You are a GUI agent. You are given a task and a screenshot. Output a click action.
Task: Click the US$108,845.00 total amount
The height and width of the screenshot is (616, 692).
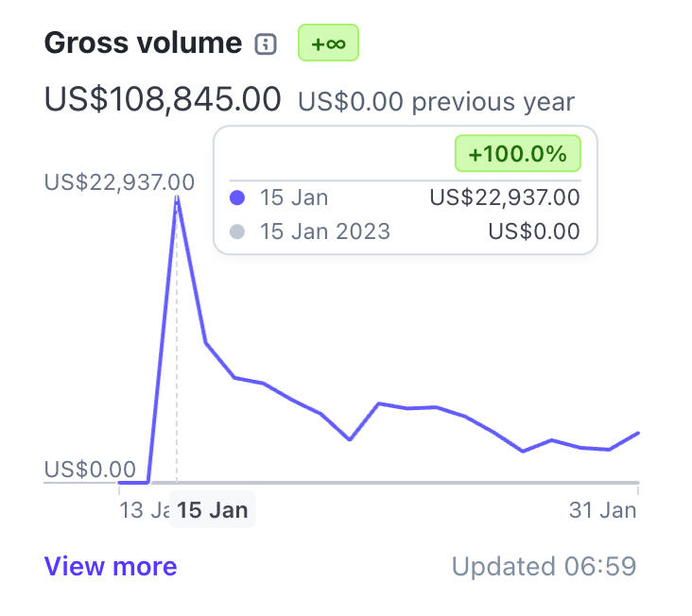tap(163, 99)
